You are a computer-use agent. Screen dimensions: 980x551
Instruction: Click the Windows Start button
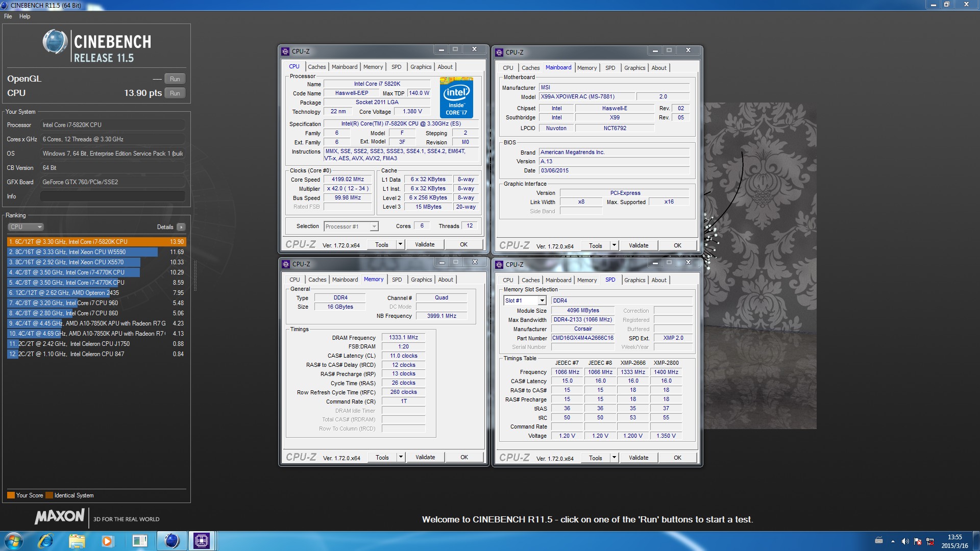point(13,541)
